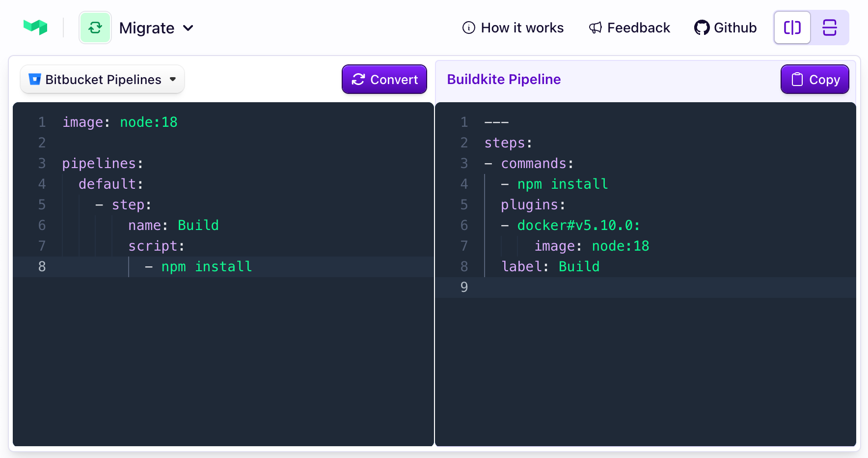Screen dimensions: 868x458
Task: Click the Buildkite Pipeline panel header
Action: (x=504, y=79)
